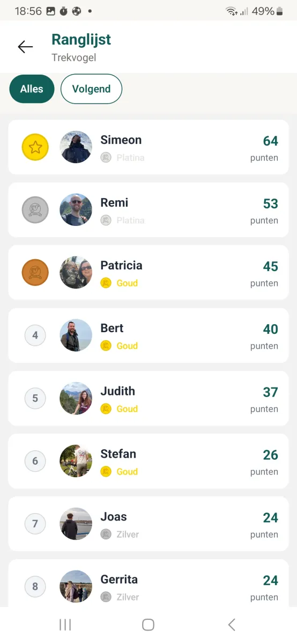
Task: Click the Platina badge icon under Simeon
Action: coord(106,158)
